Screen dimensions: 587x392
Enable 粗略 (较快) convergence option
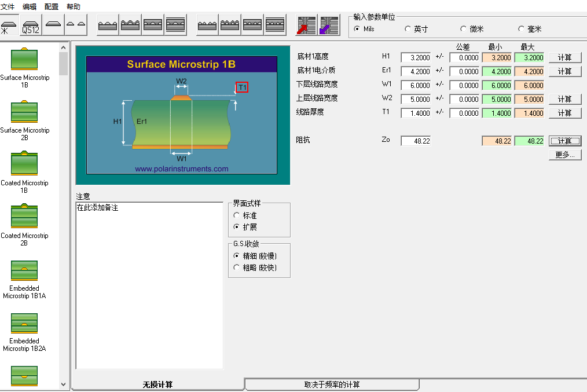point(236,268)
